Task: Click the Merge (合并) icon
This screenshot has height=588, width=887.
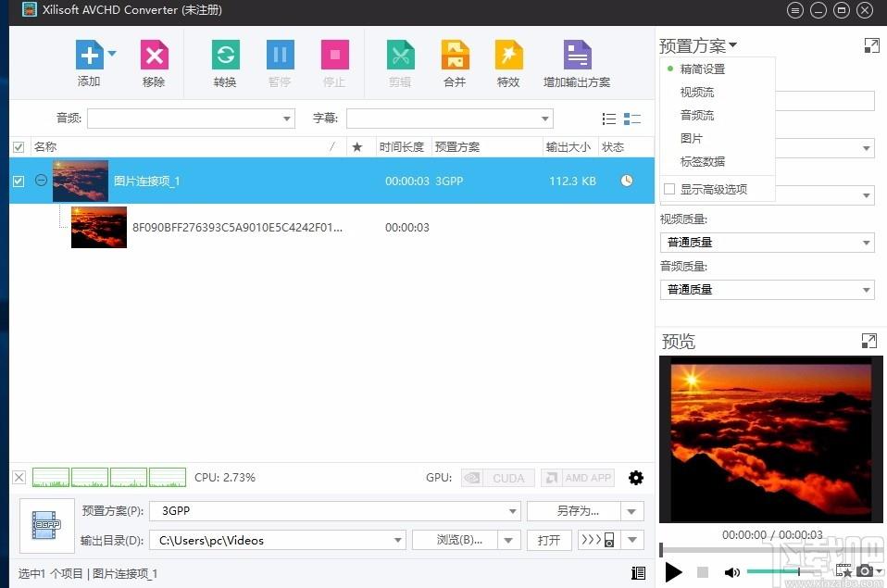Action: point(456,55)
